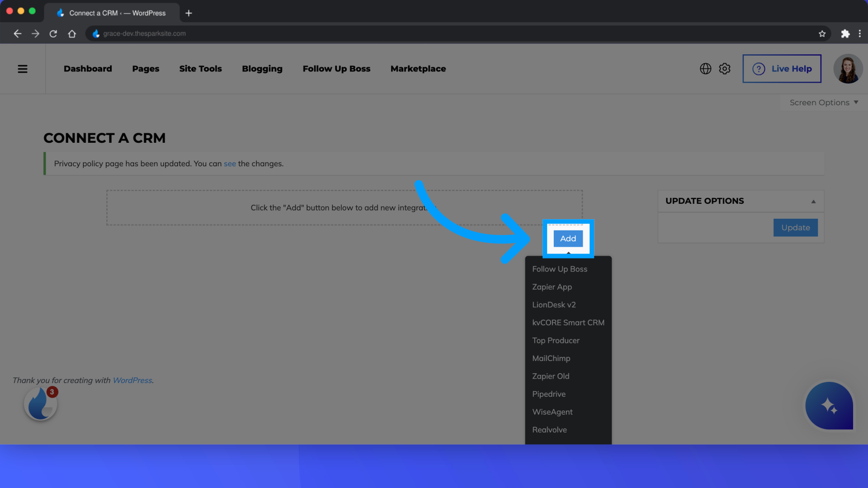
Task: Navigate to the Pages section
Action: (x=146, y=68)
